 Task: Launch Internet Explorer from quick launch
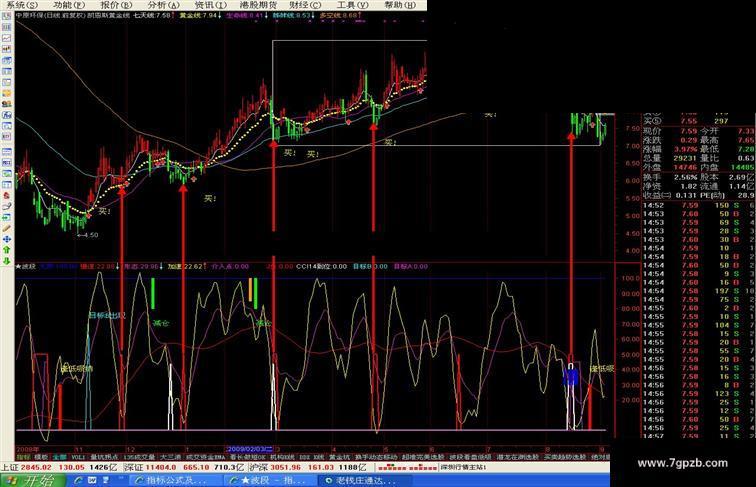pyautogui.click(x=79, y=480)
